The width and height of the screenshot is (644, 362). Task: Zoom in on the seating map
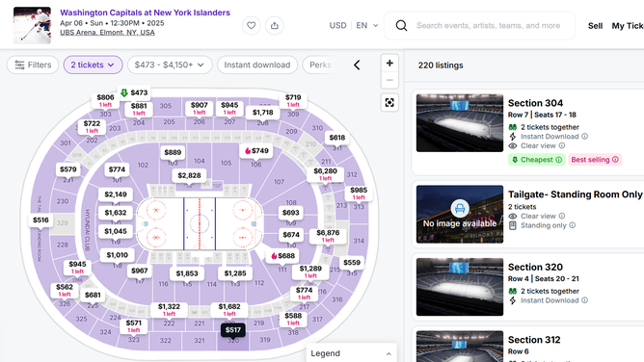(x=389, y=64)
